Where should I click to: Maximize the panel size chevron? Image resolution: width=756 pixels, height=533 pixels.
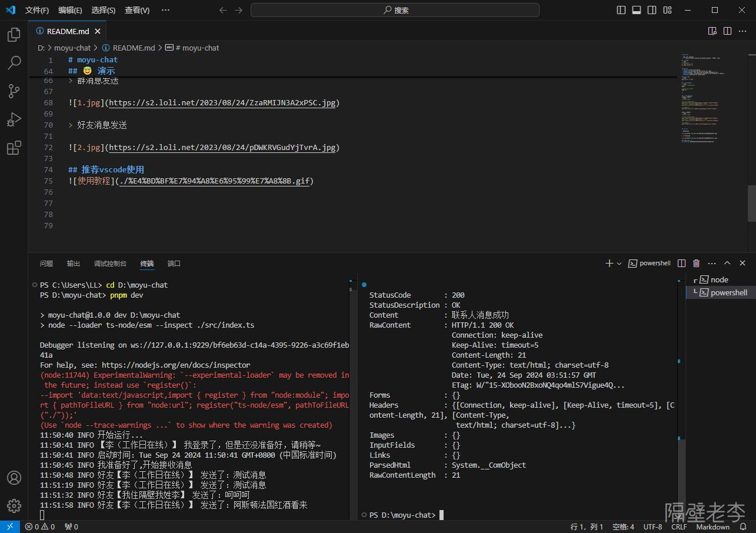tap(727, 264)
